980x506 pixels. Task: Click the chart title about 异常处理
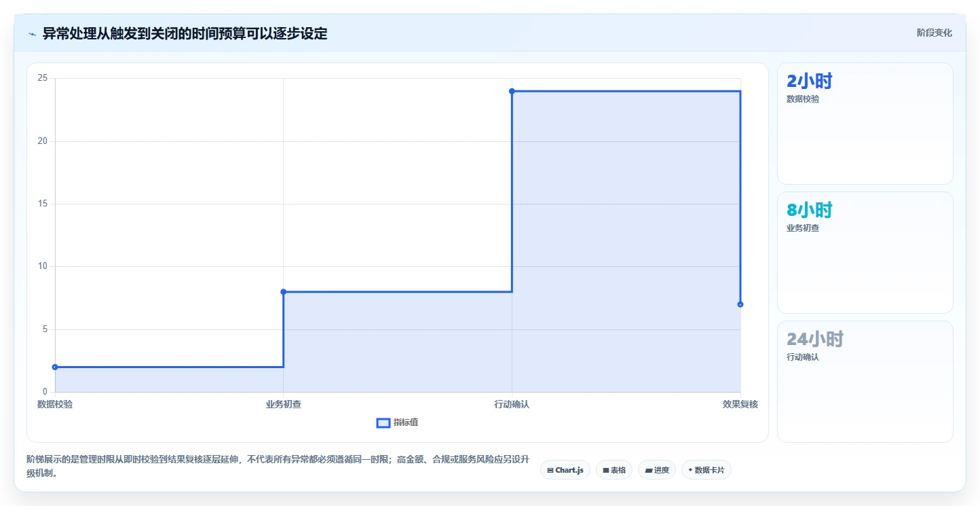click(x=185, y=33)
